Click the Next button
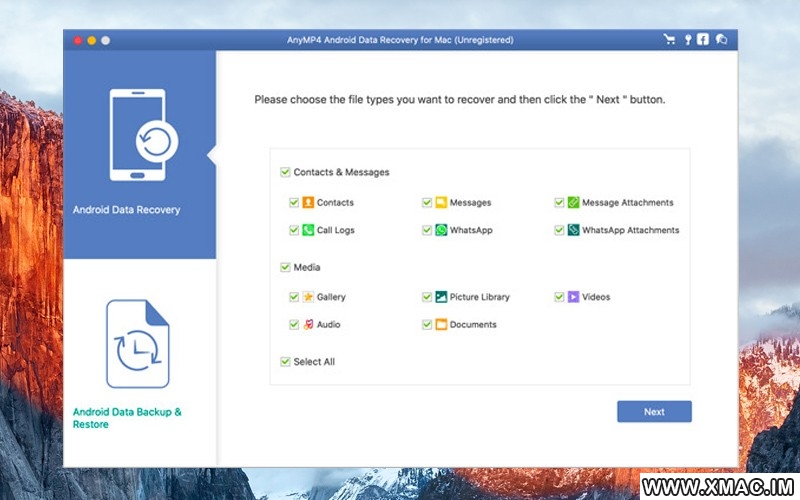This screenshot has width=800, height=500. coord(654,412)
